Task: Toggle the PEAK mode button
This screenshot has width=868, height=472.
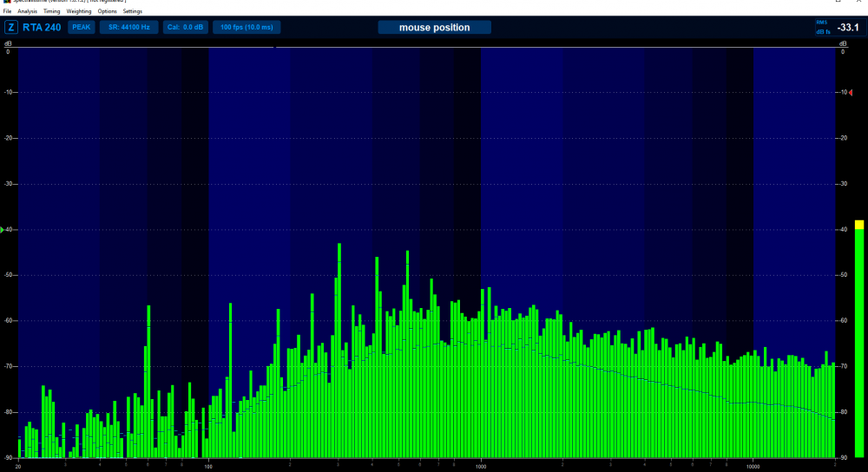Action: click(x=82, y=27)
